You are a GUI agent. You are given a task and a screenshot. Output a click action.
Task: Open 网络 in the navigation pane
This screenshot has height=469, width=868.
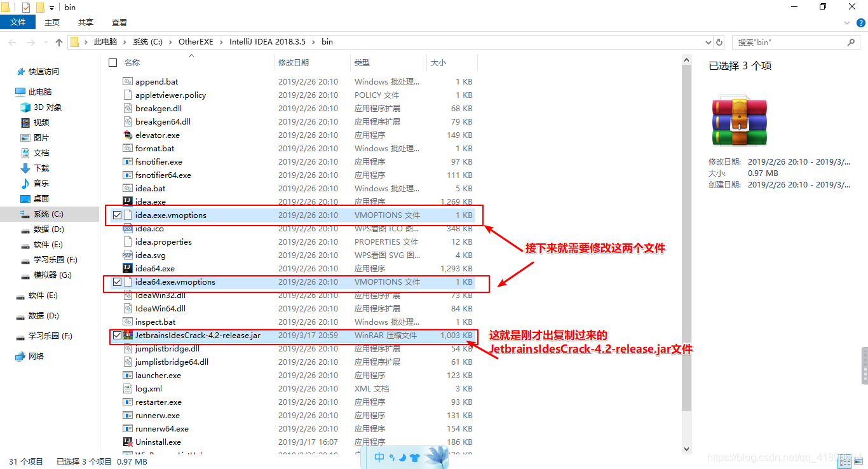coord(36,356)
